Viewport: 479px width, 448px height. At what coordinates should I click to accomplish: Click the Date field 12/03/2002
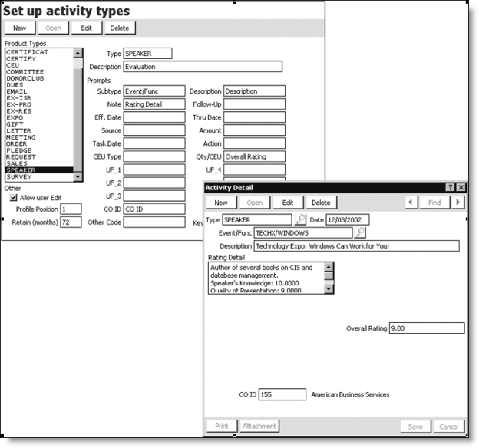pyautogui.click(x=348, y=219)
